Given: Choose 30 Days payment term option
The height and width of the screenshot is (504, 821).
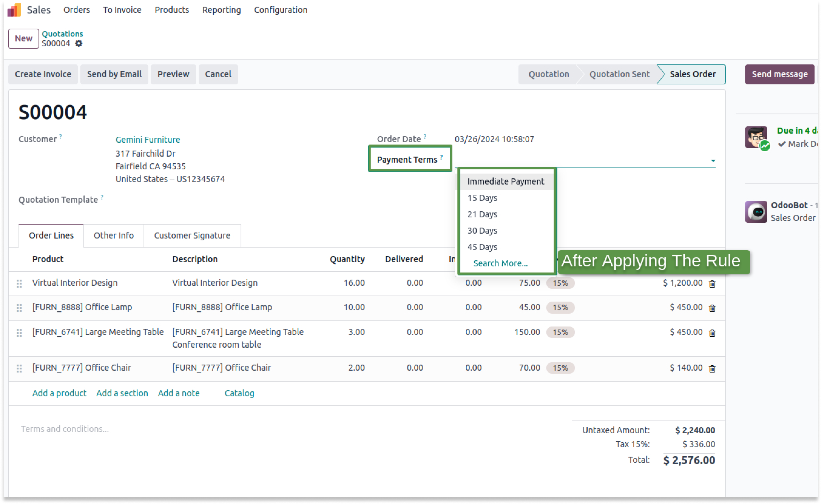Looking at the screenshot, I should point(482,231).
